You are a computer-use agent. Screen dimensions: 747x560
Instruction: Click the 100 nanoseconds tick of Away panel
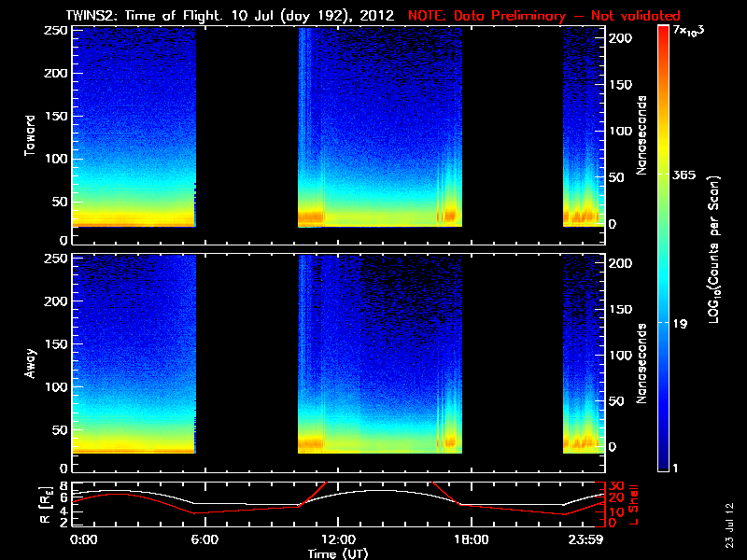[621, 356]
